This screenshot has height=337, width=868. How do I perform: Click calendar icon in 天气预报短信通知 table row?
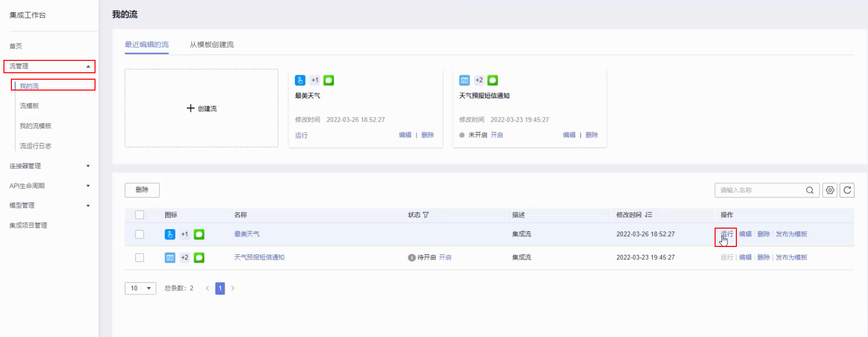coord(170,258)
